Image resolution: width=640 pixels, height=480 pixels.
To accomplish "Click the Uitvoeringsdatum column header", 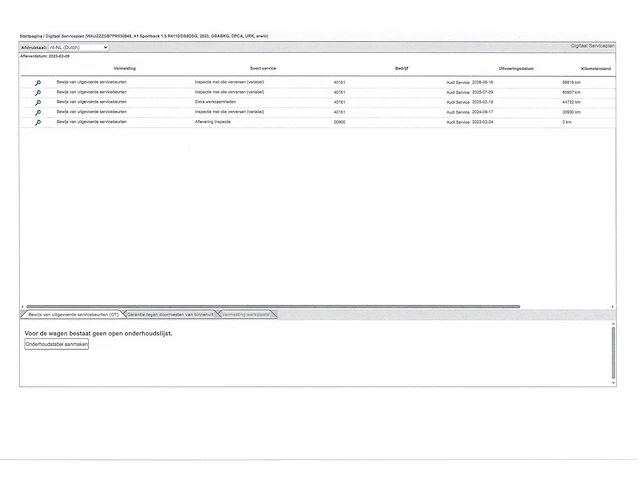I will tap(516, 69).
